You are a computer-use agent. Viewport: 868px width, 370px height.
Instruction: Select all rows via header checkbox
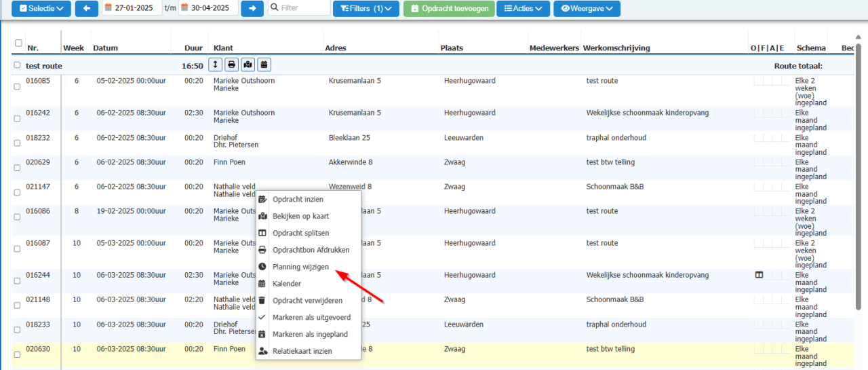pyautogui.click(x=18, y=43)
